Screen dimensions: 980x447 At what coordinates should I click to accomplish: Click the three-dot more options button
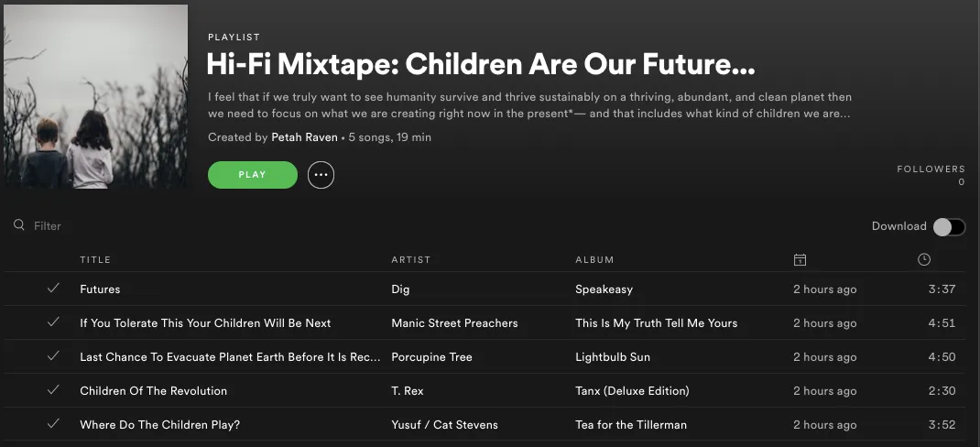coord(321,175)
